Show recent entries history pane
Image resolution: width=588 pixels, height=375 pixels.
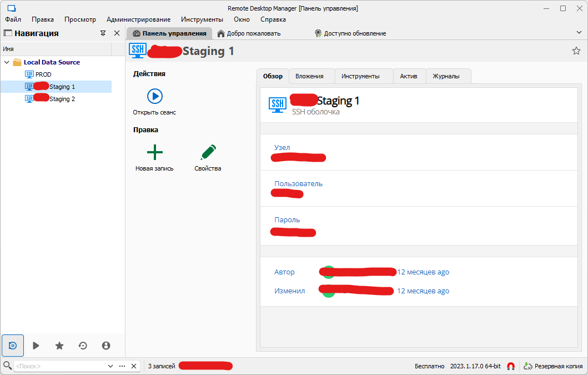point(83,346)
